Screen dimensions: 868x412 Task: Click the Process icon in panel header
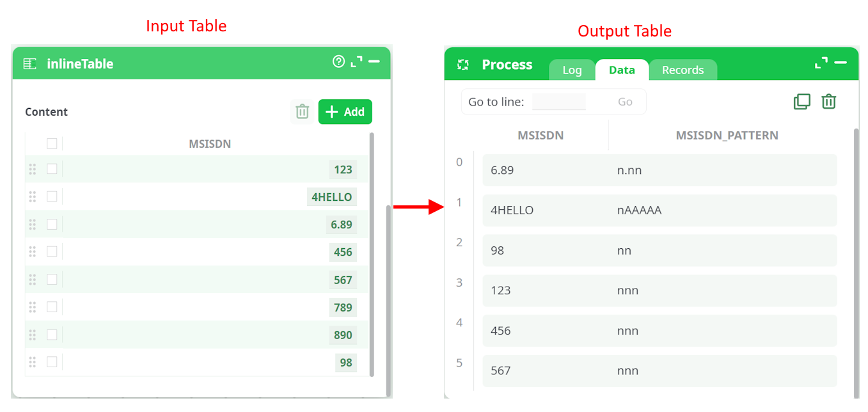click(463, 65)
